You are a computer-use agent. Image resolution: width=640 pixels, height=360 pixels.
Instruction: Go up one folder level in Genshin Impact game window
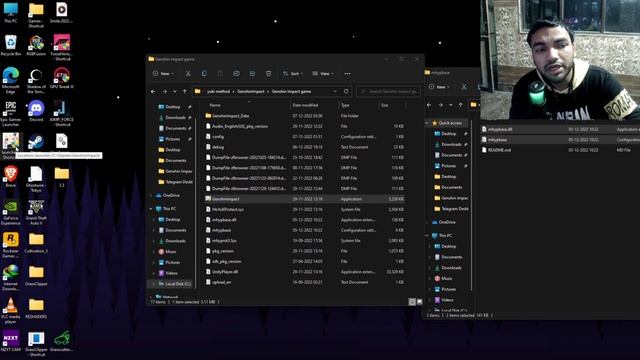tap(184, 91)
